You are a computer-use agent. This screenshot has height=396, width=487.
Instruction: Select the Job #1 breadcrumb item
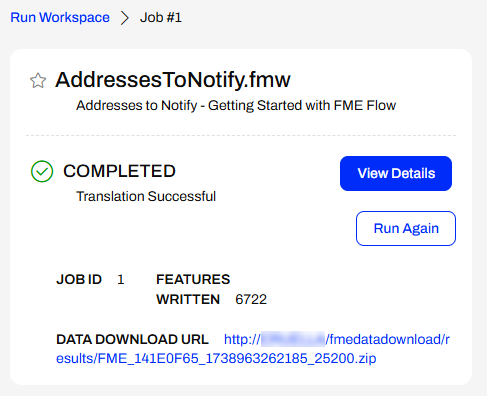pyautogui.click(x=161, y=17)
